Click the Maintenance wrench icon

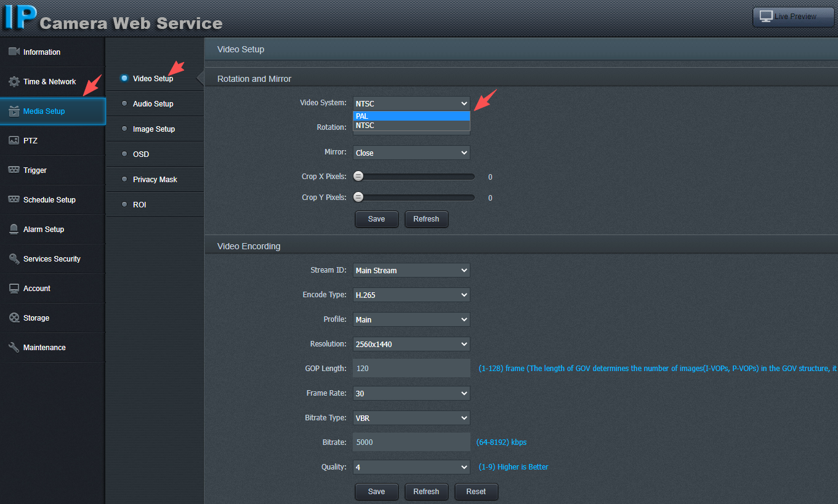coord(14,347)
